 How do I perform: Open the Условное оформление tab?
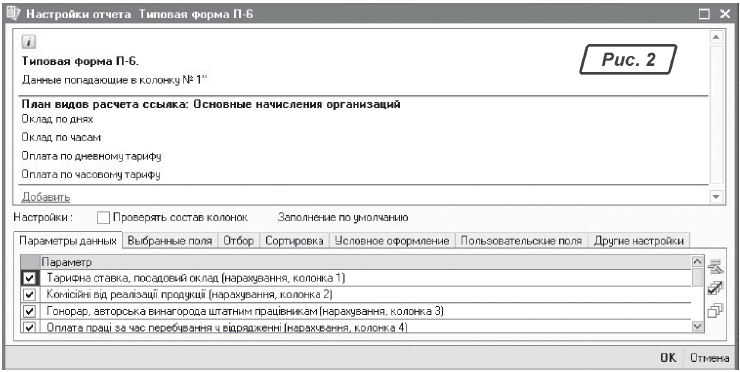click(392, 241)
